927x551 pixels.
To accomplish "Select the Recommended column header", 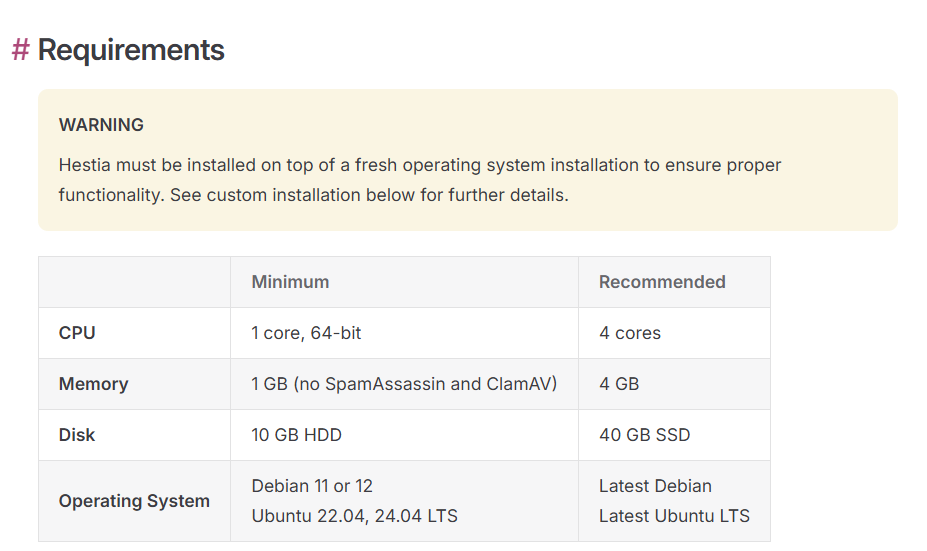I will (x=662, y=282).
